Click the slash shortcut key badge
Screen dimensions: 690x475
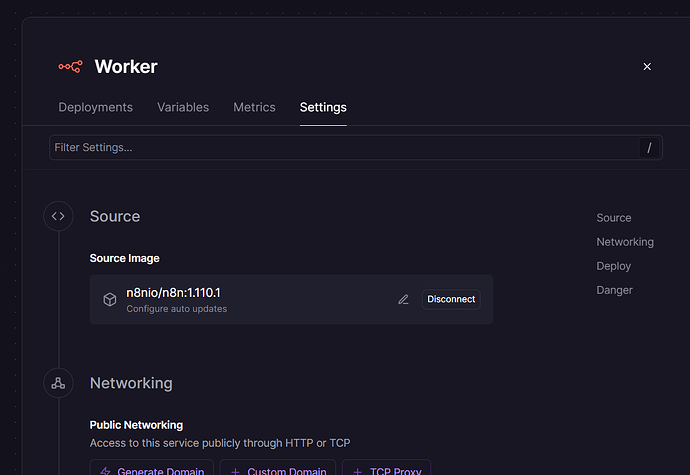tap(649, 148)
